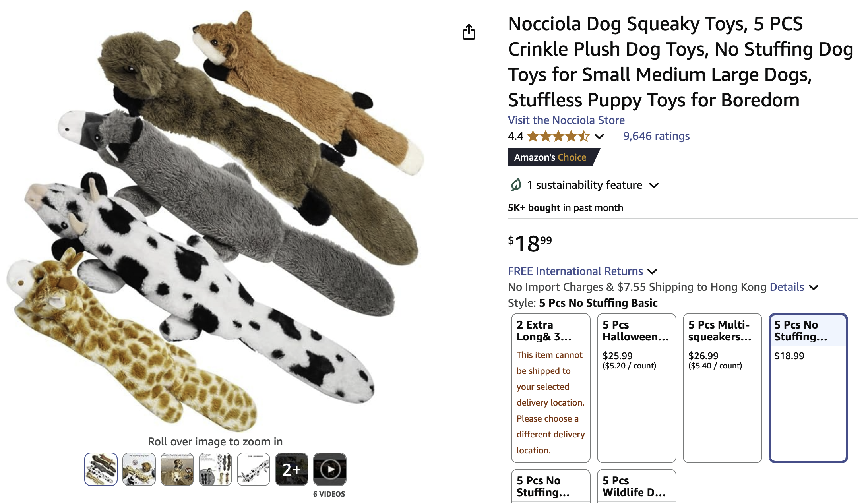Expand shipping Details chevron arrow
Viewport: 868px width, 503px height.
point(814,288)
